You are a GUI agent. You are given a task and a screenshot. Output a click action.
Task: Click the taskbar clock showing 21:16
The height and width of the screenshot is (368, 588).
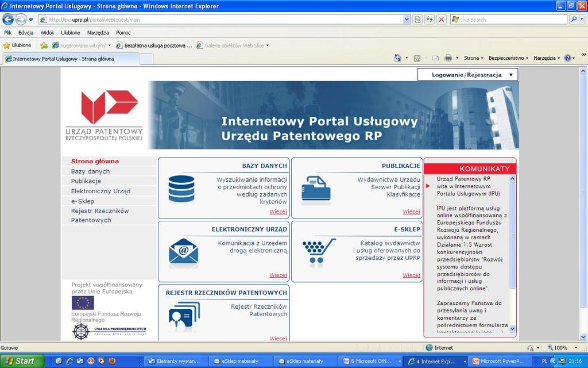(x=575, y=361)
